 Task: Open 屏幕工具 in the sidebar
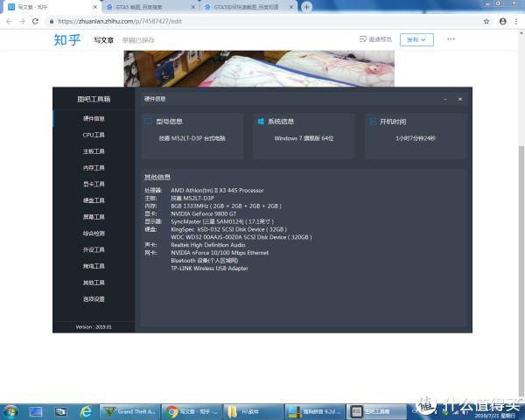tap(94, 217)
